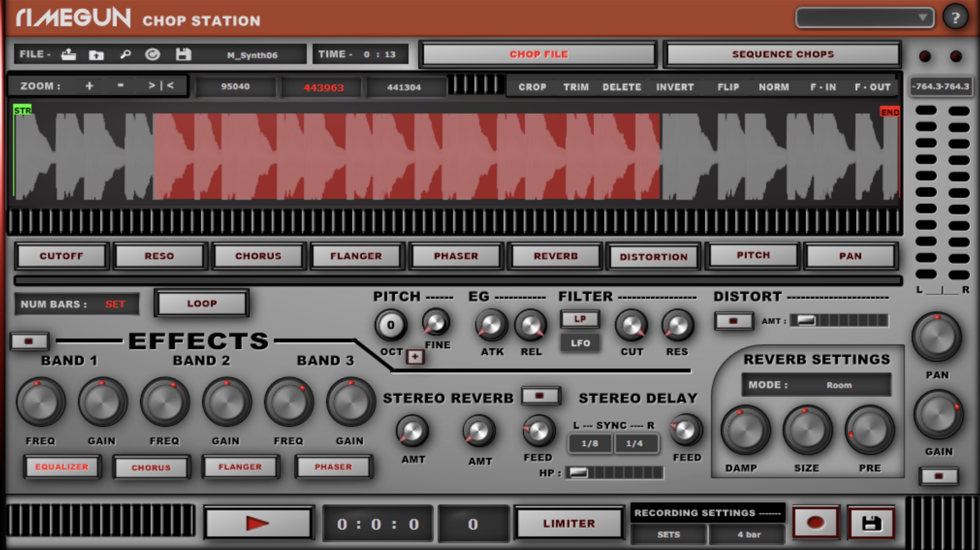
Task: Click the EG REL knob
Action: coord(531,325)
